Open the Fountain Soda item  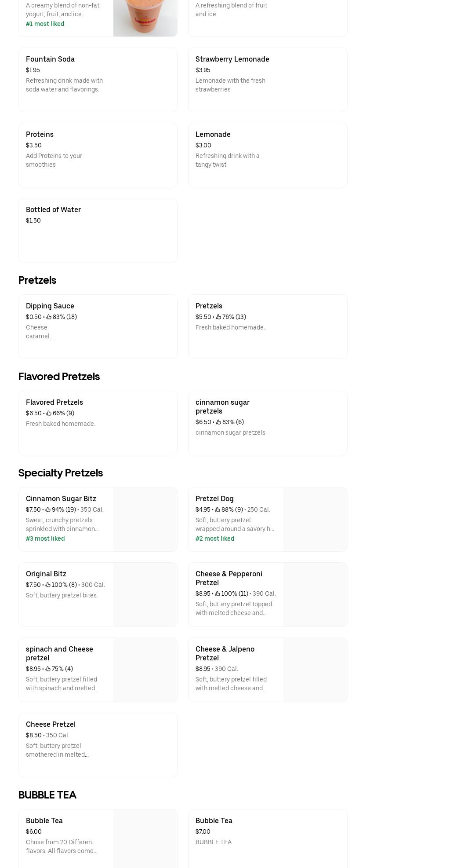98,80
